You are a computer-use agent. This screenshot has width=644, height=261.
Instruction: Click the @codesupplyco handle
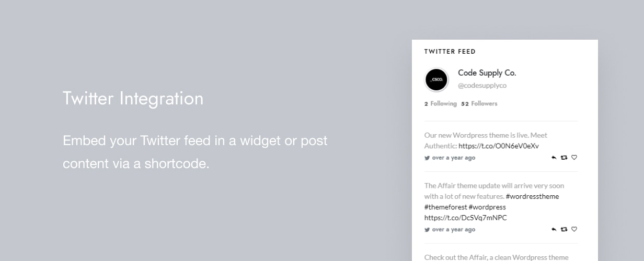pyautogui.click(x=482, y=86)
